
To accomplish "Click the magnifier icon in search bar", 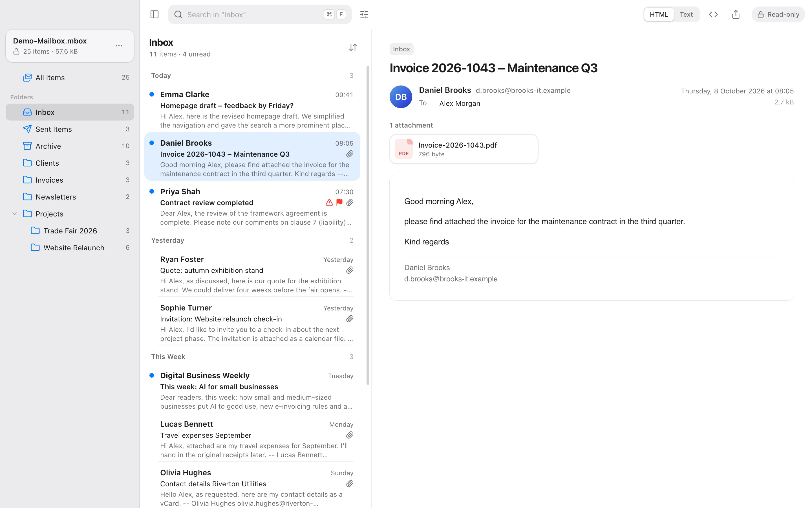I will pos(178,14).
